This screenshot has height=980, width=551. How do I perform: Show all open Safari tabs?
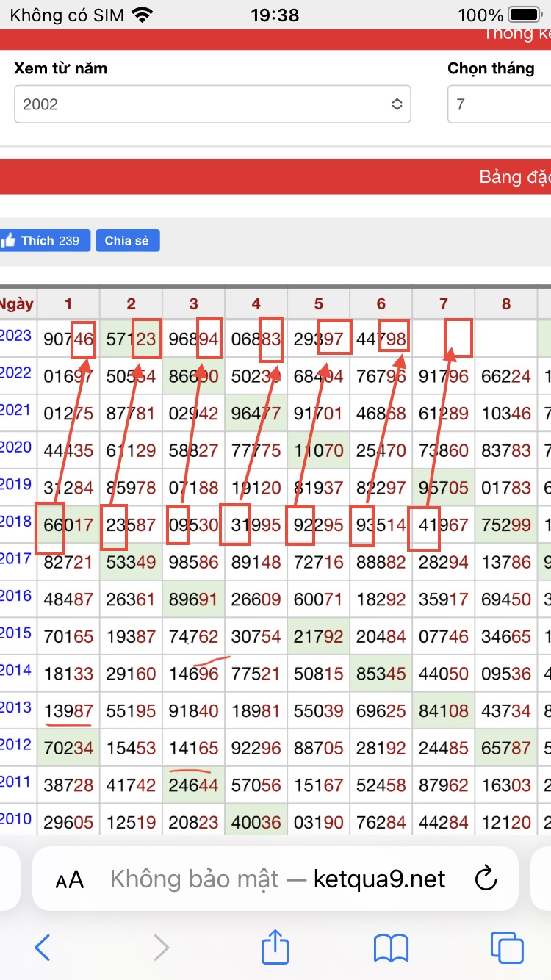(507, 948)
